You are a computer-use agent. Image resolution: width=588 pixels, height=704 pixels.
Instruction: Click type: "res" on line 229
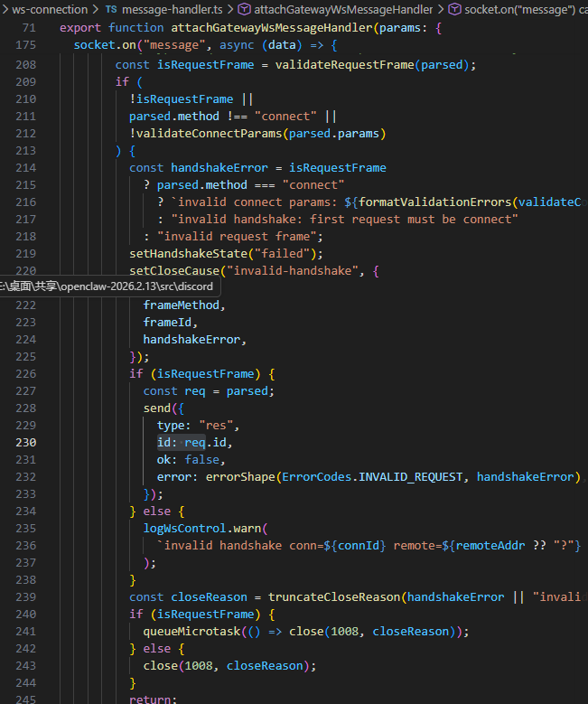pyautogui.click(x=195, y=425)
